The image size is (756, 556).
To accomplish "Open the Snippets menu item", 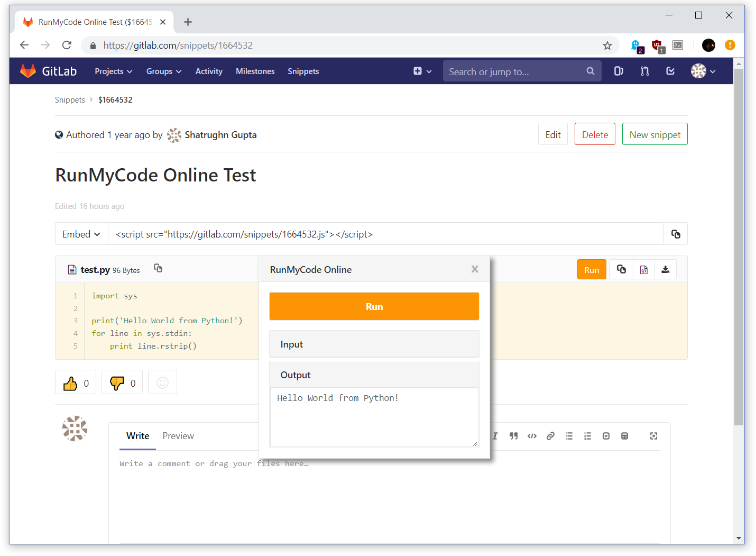I will pyautogui.click(x=303, y=71).
